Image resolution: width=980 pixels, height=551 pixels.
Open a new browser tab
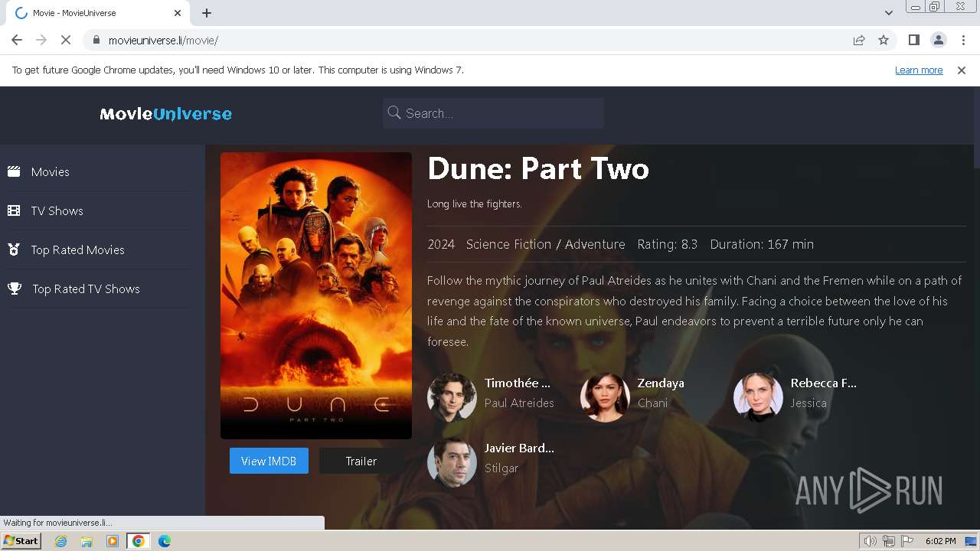click(207, 13)
